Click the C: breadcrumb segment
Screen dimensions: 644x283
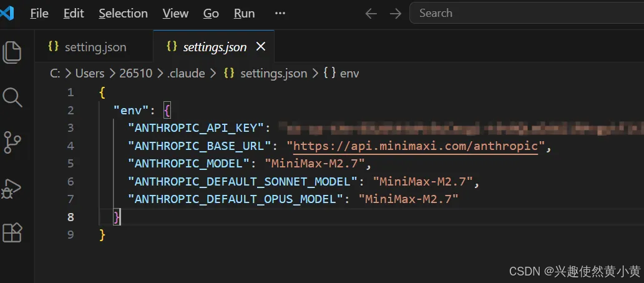point(55,74)
